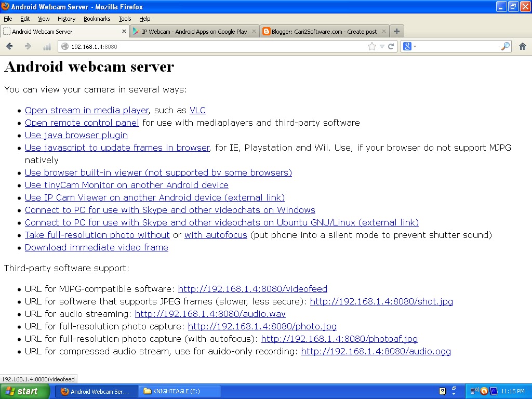Go forward with the browser forward arrow
This screenshot has height=399, width=532.
[28, 46]
